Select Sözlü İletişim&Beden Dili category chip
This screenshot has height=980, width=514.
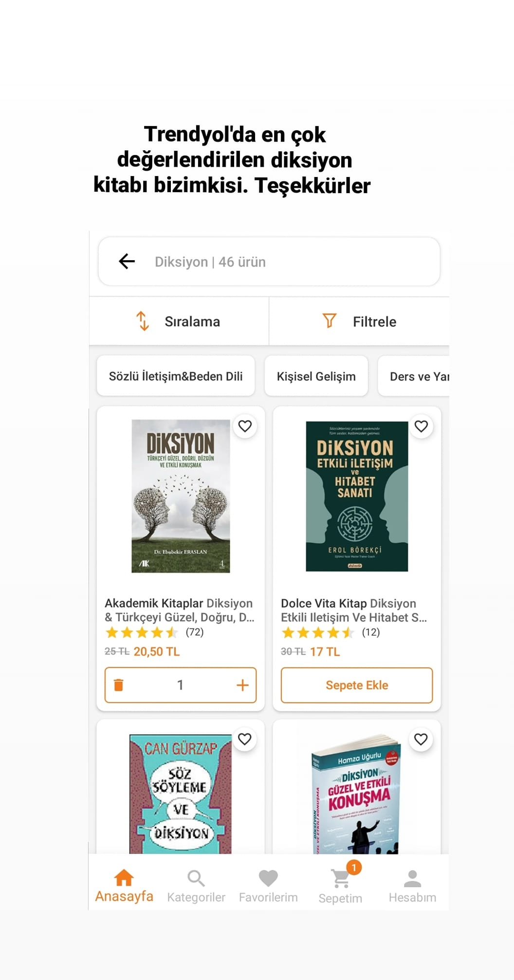(x=176, y=376)
